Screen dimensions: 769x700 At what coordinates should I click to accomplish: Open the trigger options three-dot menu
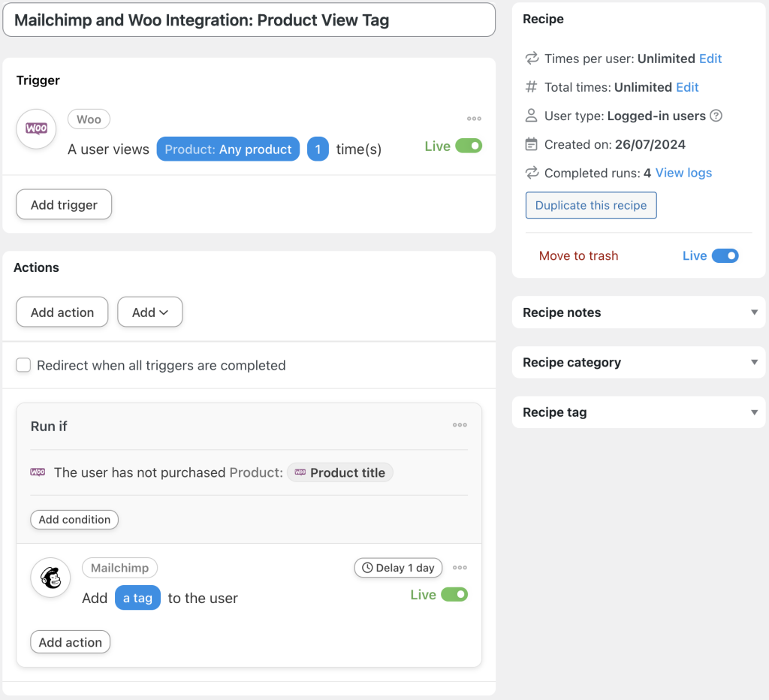pos(475,118)
